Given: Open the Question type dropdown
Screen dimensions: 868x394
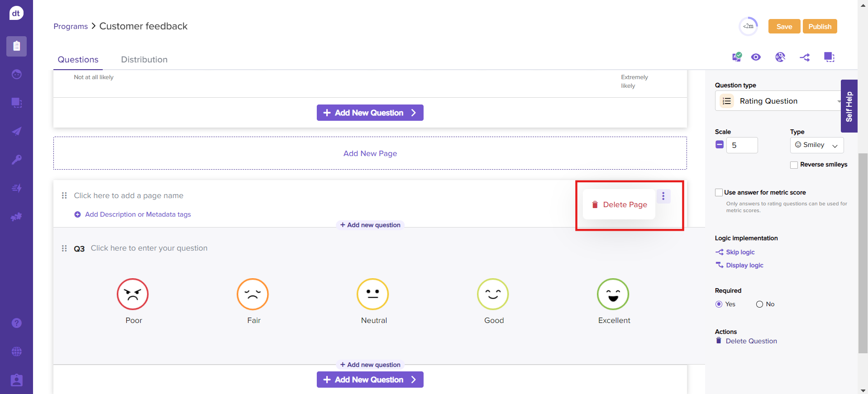Looking at the screenshot, I should [x=778, y=101].
